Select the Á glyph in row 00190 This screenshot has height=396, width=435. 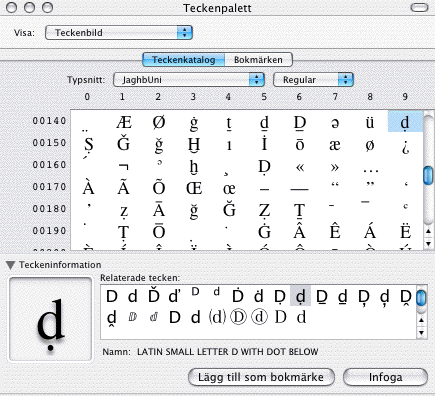point(370,231)
